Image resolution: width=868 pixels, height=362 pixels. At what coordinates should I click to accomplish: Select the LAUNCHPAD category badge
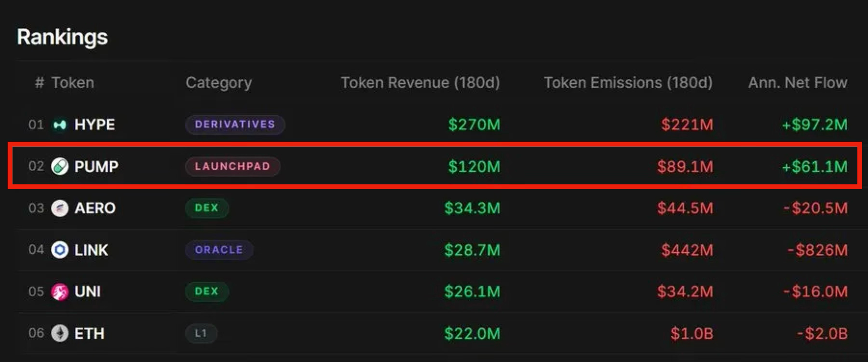point(232,167)
